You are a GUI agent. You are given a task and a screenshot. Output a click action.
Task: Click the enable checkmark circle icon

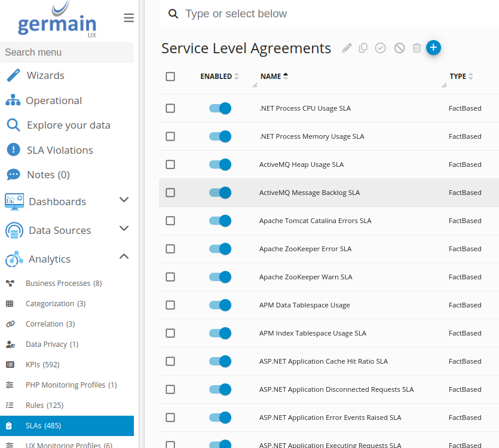(x=381, y=48)
